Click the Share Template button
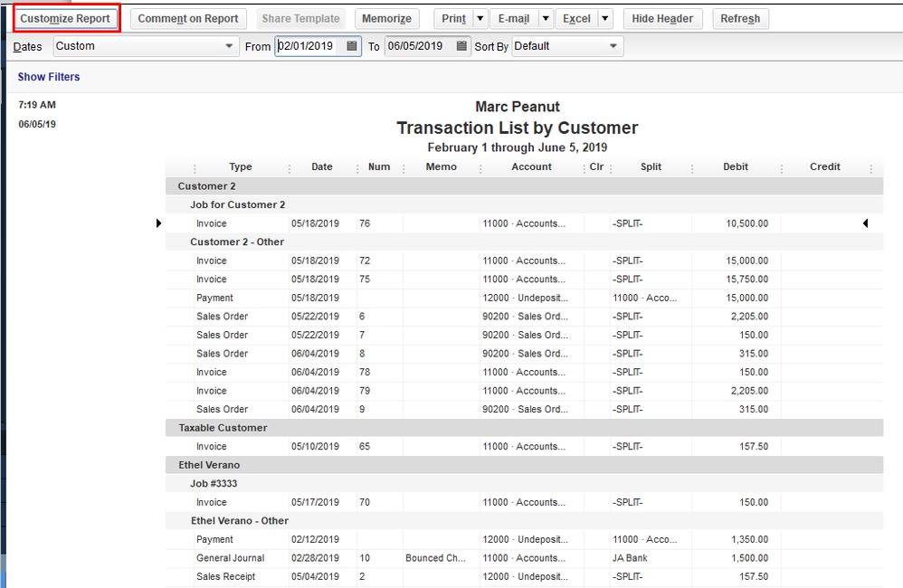903x588 pixels. tap(300, 18)
